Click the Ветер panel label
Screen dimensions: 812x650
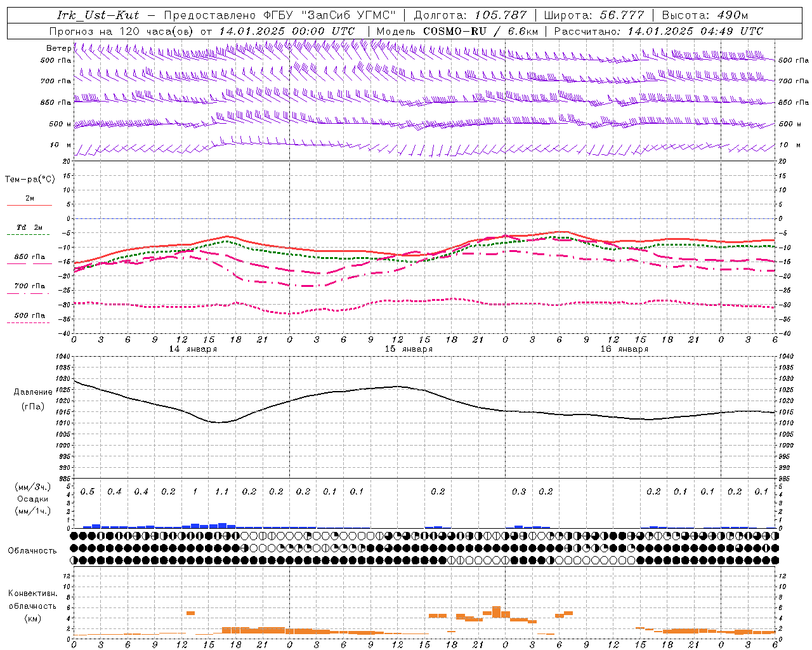(58, 48)
